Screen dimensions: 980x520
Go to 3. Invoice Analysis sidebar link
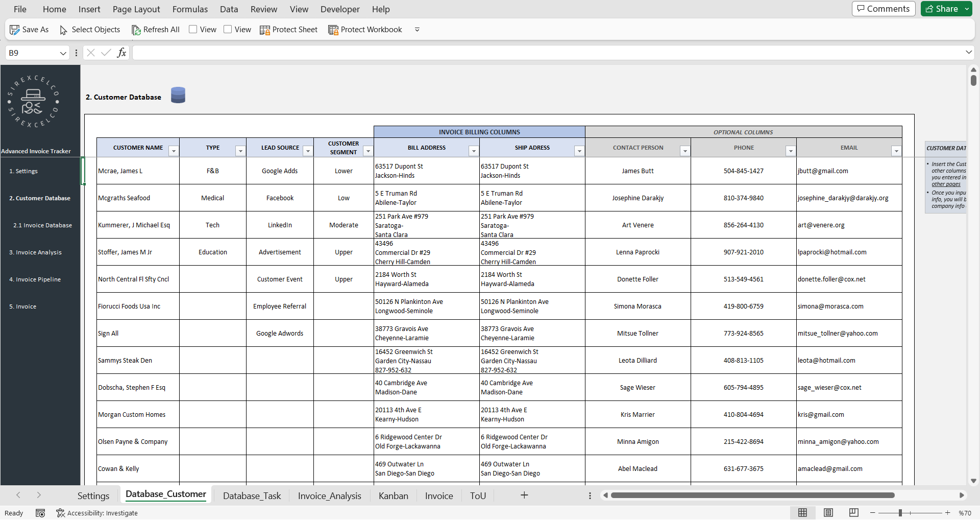pyautogui.click(x=35, y=252)
